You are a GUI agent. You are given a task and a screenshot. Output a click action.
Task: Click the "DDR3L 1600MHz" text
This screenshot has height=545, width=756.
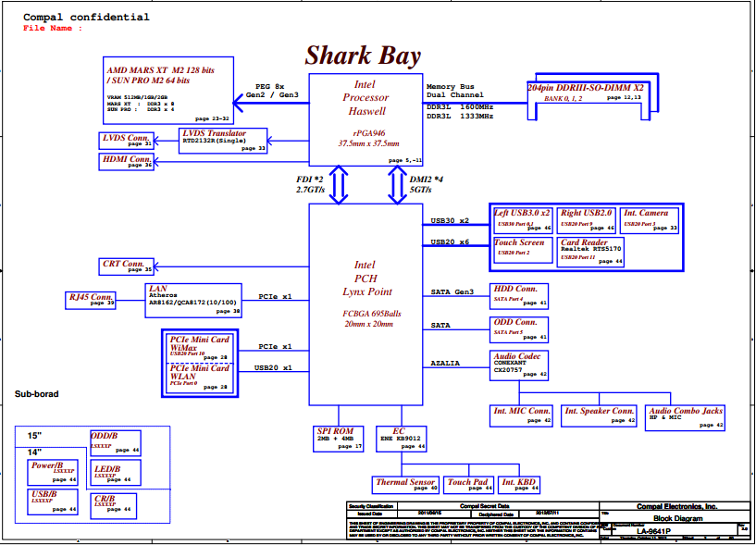pos(460,107)
